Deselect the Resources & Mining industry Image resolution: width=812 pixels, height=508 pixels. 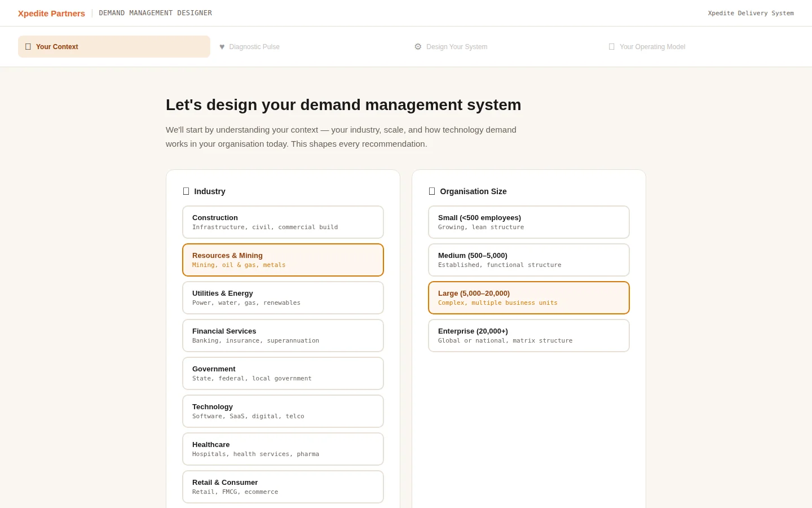click(x=283, y=260)
